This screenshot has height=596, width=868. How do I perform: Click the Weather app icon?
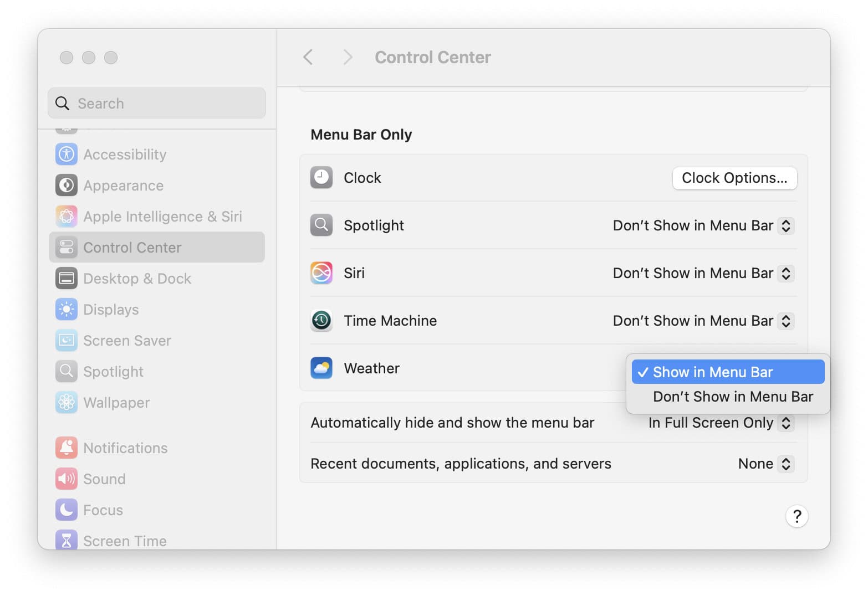(x=321, y=368)
